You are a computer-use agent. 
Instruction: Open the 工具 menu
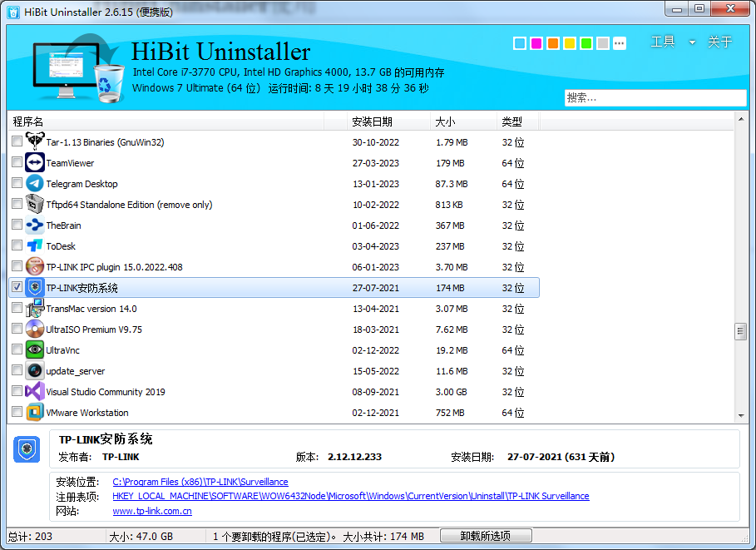(x=663, y=42)
